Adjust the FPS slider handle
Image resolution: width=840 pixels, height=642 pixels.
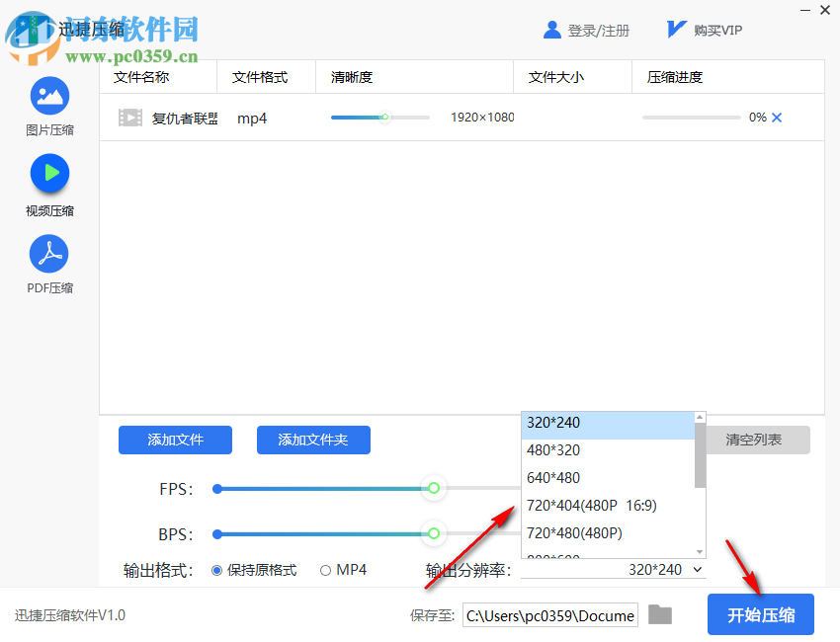434,488
